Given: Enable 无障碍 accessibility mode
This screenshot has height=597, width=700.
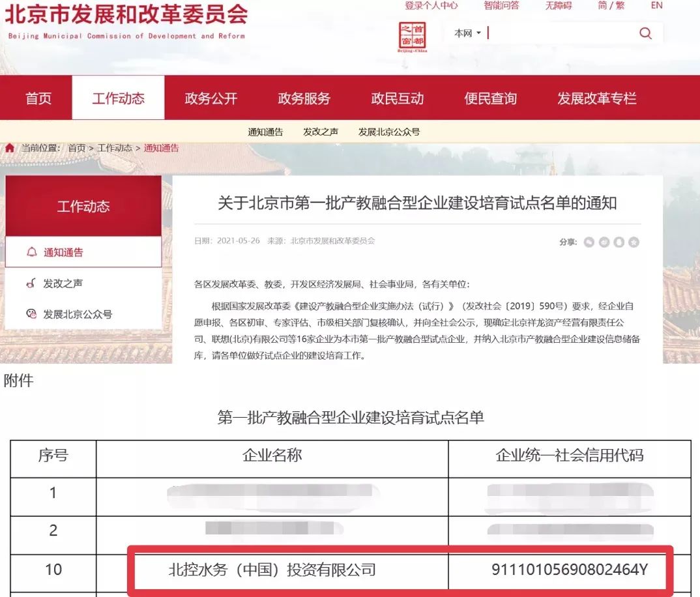Looking at the screenshot, I should [x=558, y=5].
